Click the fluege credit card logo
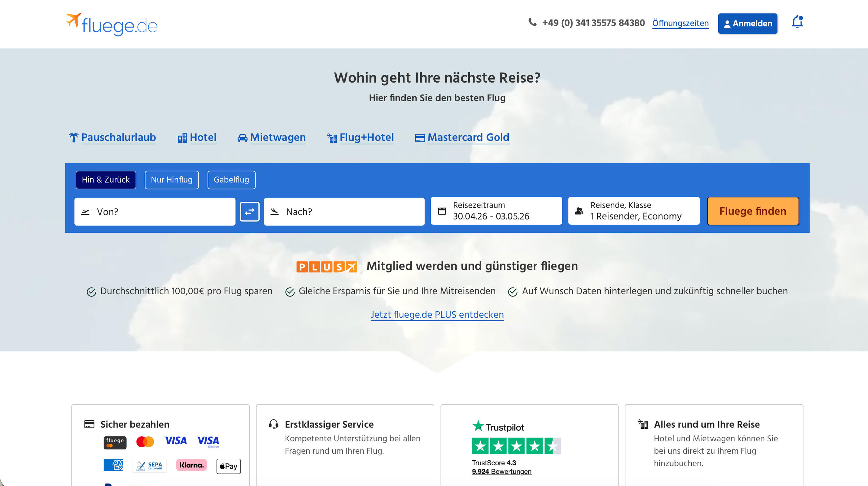This screenshot has height=486, width=868. coord(115,443)
